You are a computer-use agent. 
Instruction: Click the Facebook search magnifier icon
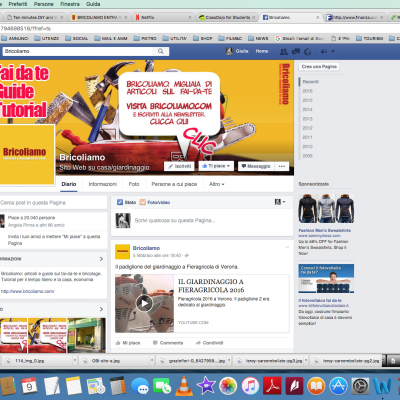(x=161, y=51)
